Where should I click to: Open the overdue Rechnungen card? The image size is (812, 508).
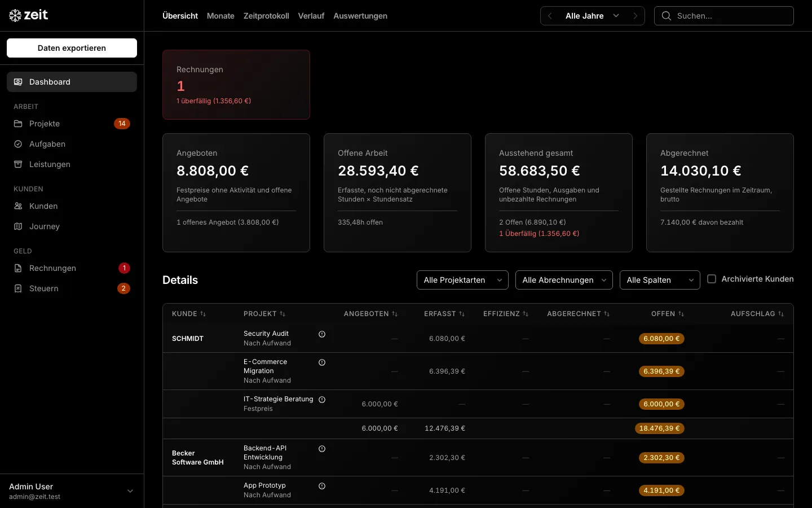[x=236, y=85]
